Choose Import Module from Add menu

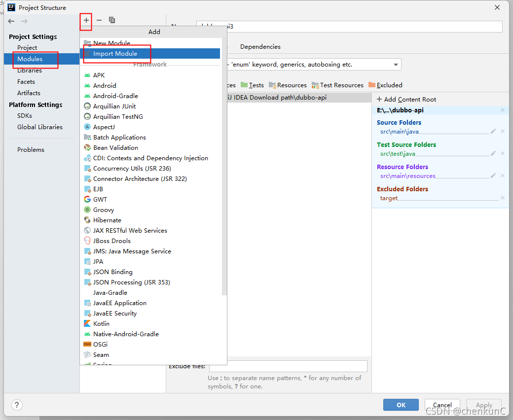tap(150, 54)
